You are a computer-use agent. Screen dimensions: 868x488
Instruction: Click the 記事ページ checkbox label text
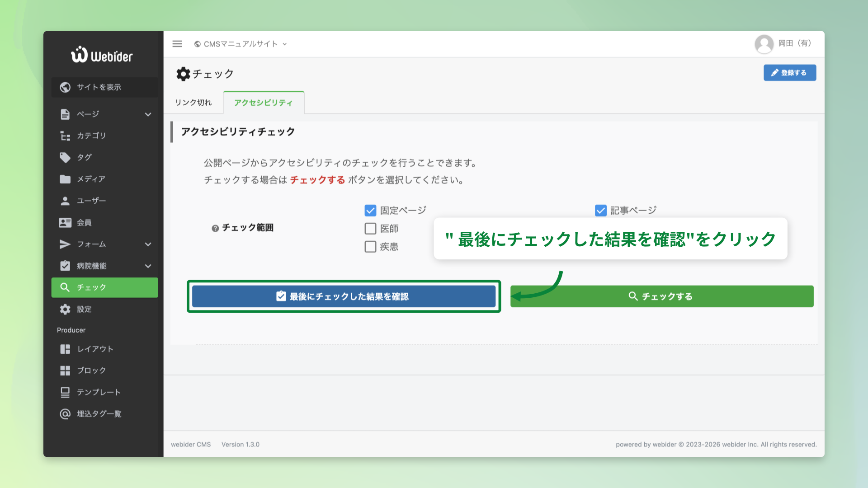coord(634,211)
